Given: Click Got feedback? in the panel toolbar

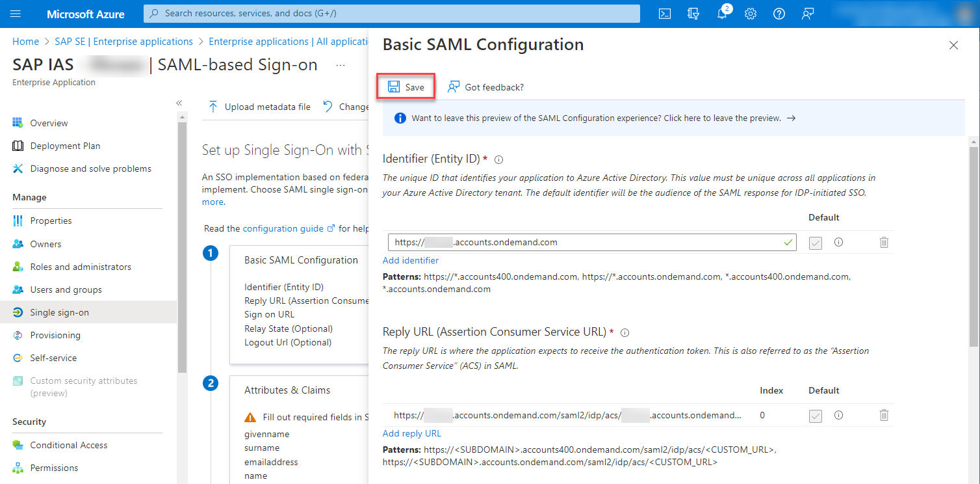Looking at the screenshot, I should click(486, 87).
